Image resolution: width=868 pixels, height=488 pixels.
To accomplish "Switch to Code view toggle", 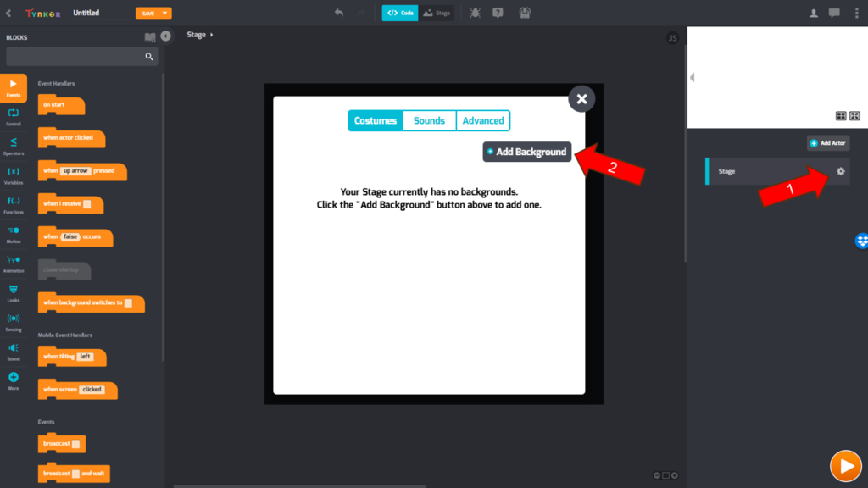I will point(400,13).
